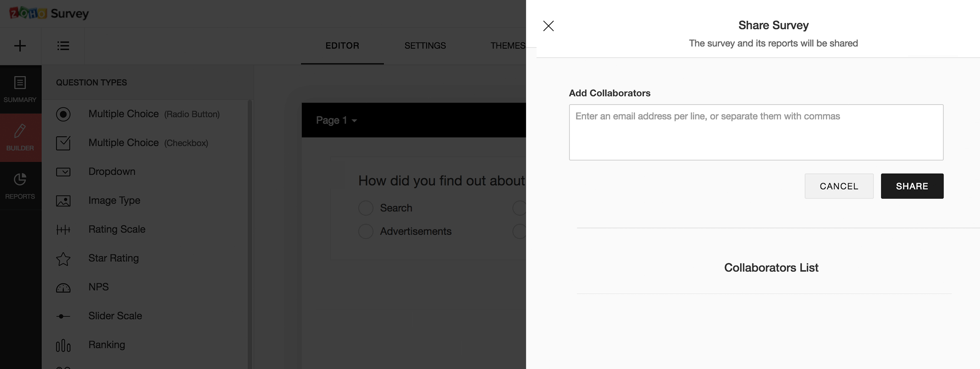The height and width of the screenshot is (369, 980).
Task: Click the Collaborators List heading
Action: (x=771, y=268)
